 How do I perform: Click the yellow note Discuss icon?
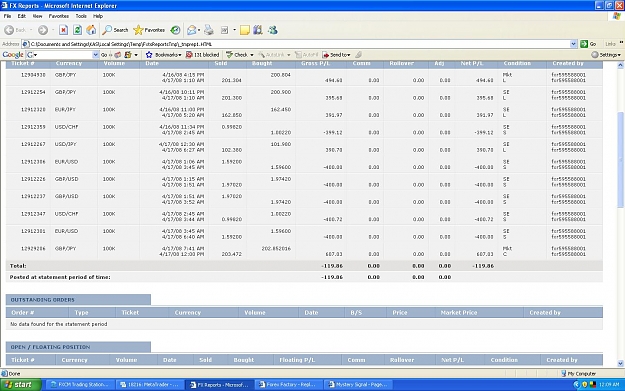click(245, 30)
